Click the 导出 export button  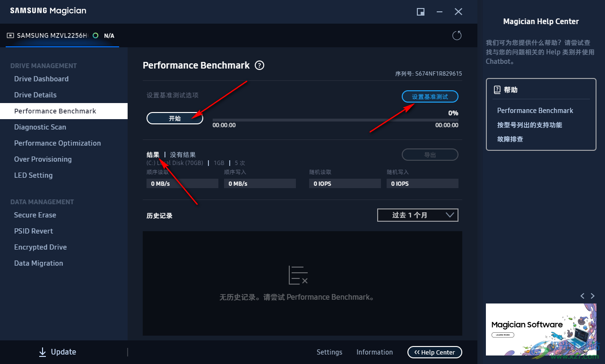[430, 155]
